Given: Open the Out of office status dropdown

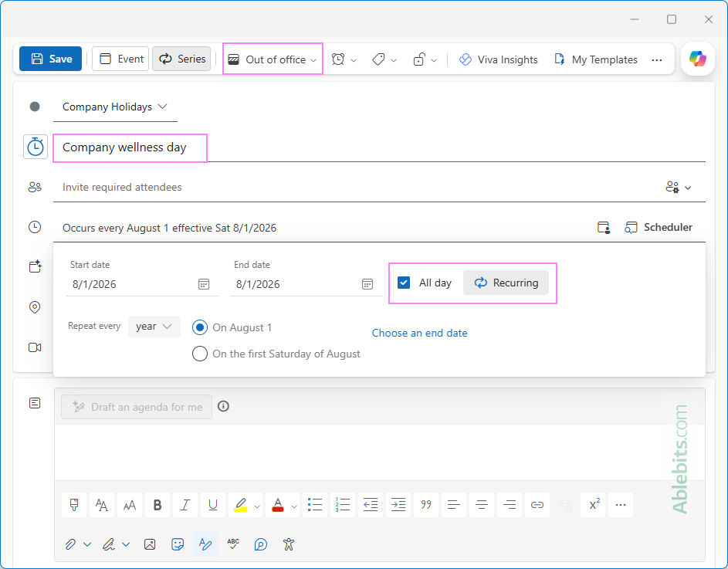Looking at the screenshot, I should (x=273, y=59).
